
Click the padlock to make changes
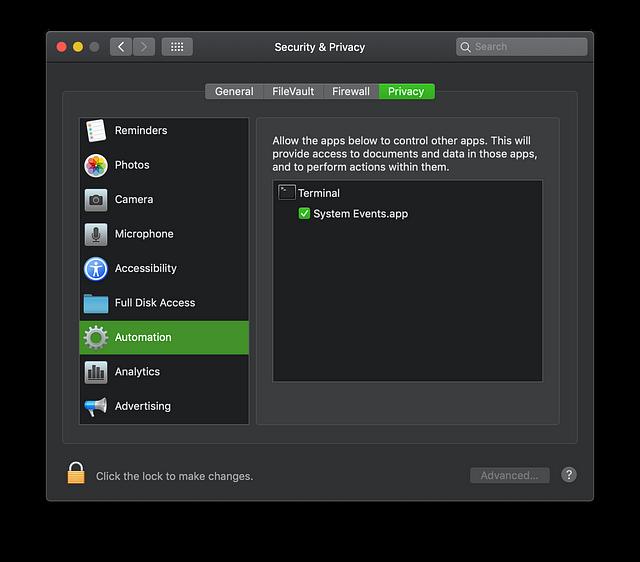(76, 473)
